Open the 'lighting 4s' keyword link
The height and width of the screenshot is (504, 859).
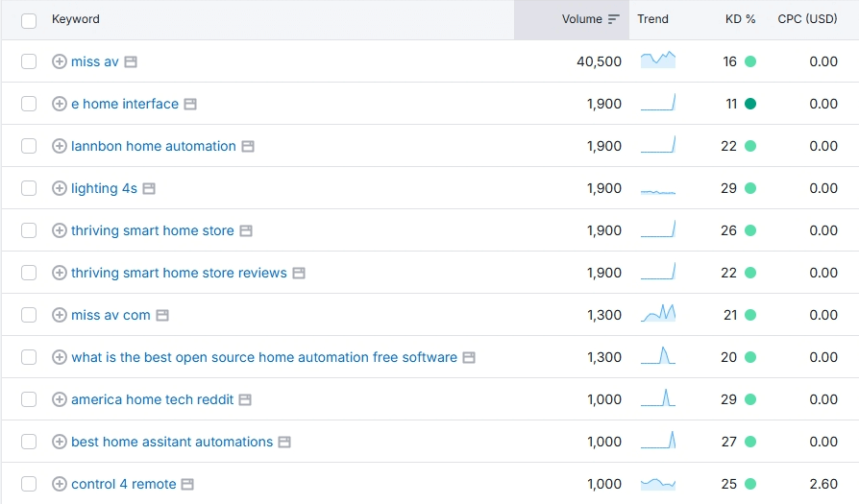[104, 188]
